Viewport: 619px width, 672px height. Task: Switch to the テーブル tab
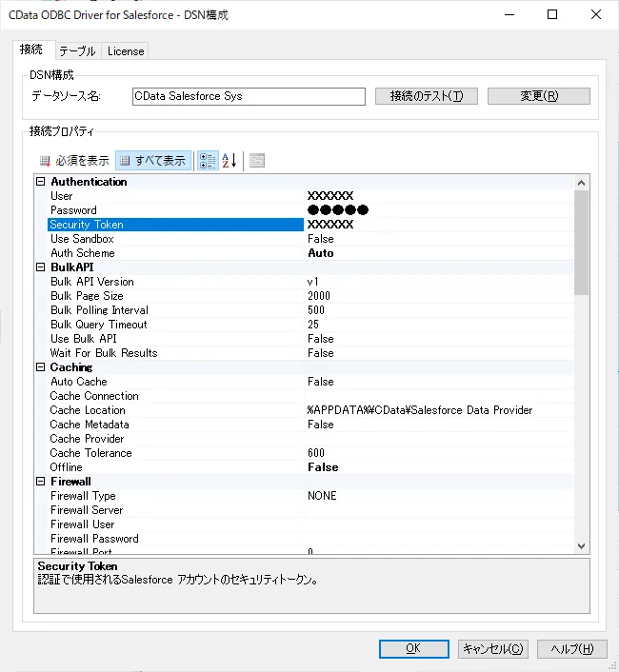77,51
